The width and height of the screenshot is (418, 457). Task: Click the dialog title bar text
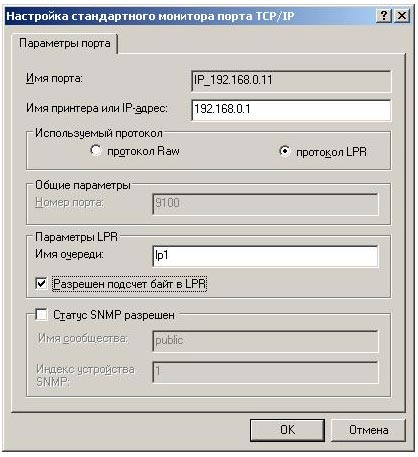pyautogui.click(x=150, y=16)
